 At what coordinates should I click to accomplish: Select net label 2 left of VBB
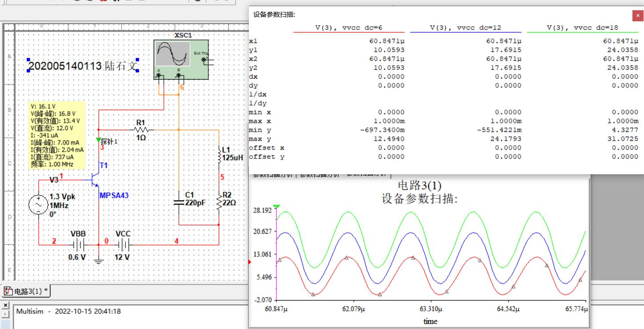pyautogui.click(x=54, y=241)
